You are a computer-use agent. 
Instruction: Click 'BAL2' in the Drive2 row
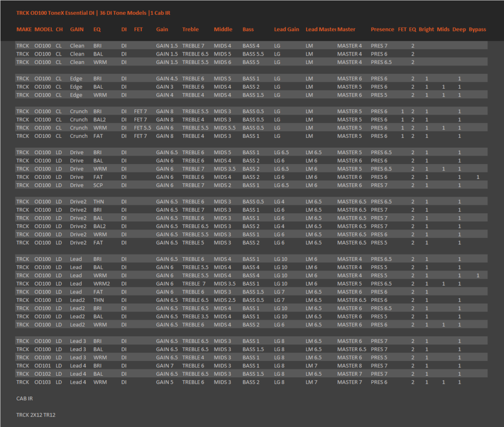point(99,227)
